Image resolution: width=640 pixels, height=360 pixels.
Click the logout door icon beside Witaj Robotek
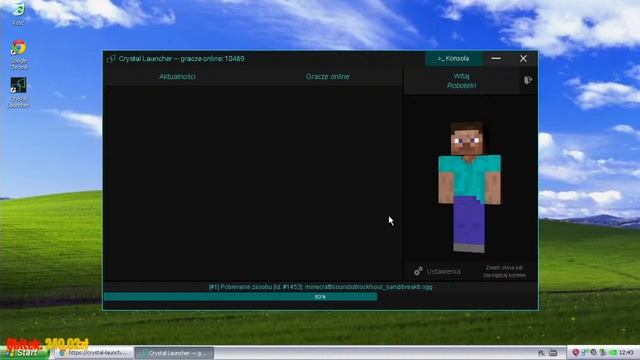(x=528, y=80)
